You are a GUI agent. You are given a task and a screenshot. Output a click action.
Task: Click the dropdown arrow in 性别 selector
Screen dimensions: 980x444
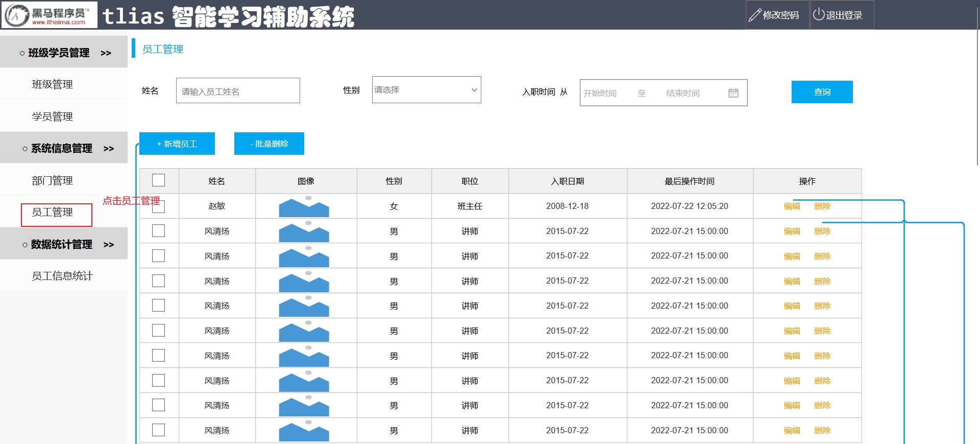(474, 90)
